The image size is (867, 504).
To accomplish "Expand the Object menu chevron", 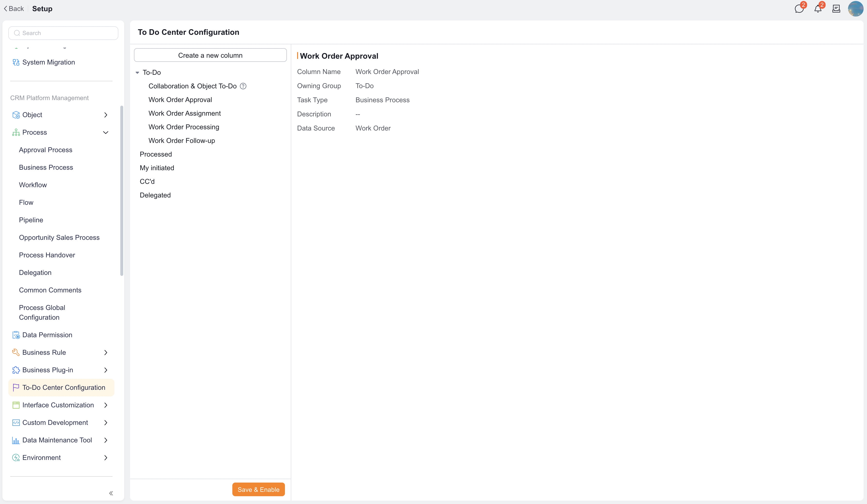I will (x=106, y=115).
